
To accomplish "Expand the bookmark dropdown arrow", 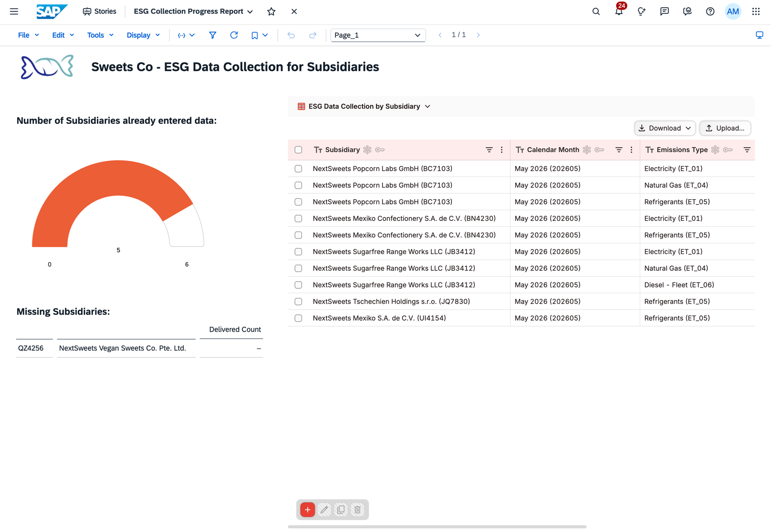I will (x=265, y=35).
